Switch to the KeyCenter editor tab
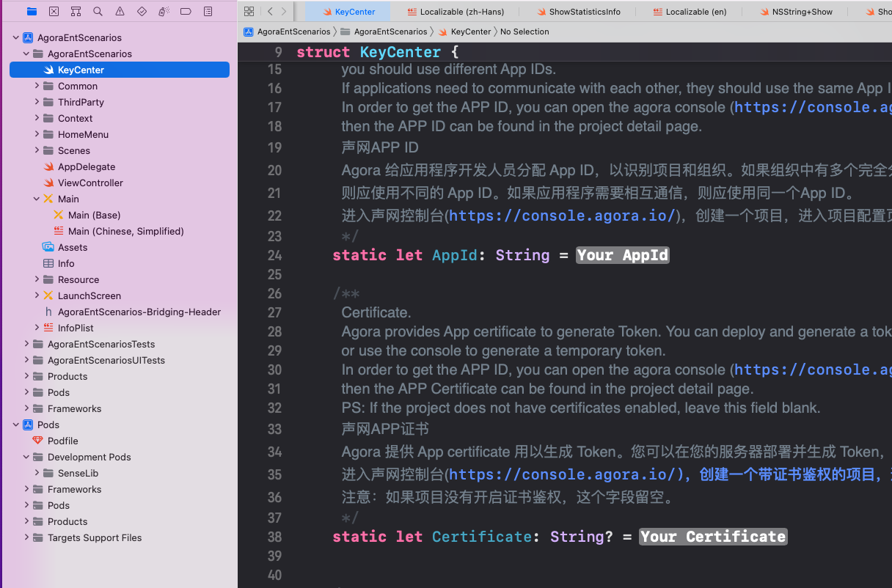 pos(348,12)
